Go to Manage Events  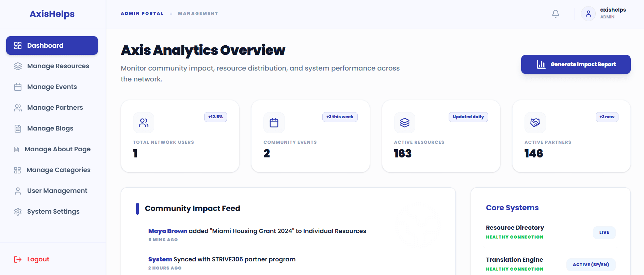point(52,87)
